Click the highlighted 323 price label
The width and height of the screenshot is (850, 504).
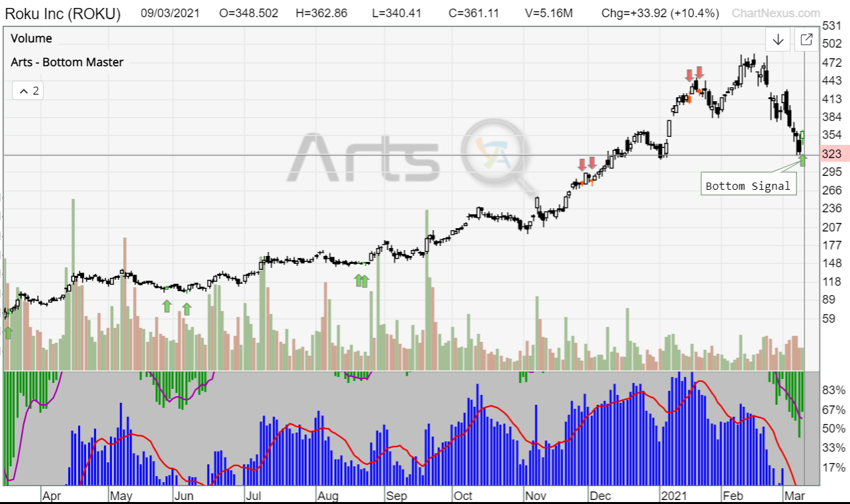tap(833, 153)
